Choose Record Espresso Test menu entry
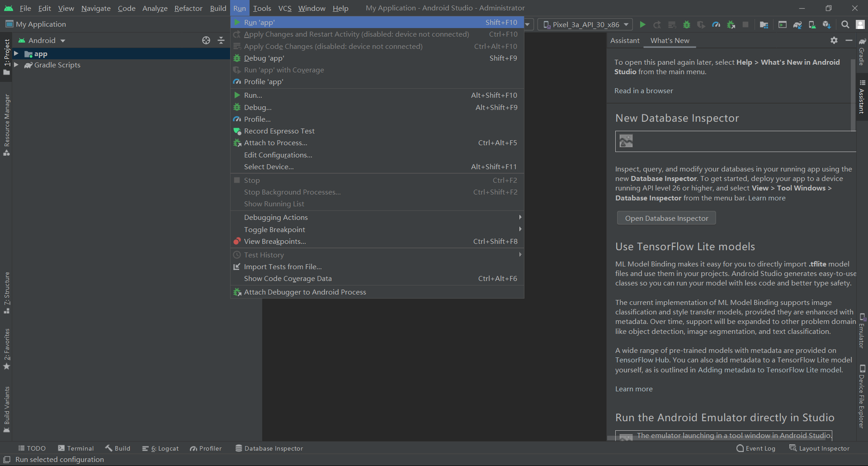 [x=377, y=131]
